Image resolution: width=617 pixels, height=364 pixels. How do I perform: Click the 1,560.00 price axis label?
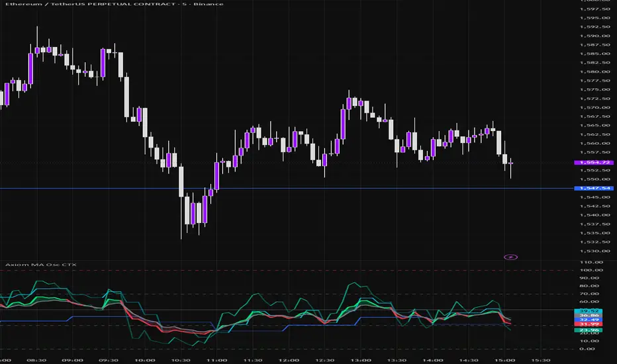point(595,144)
